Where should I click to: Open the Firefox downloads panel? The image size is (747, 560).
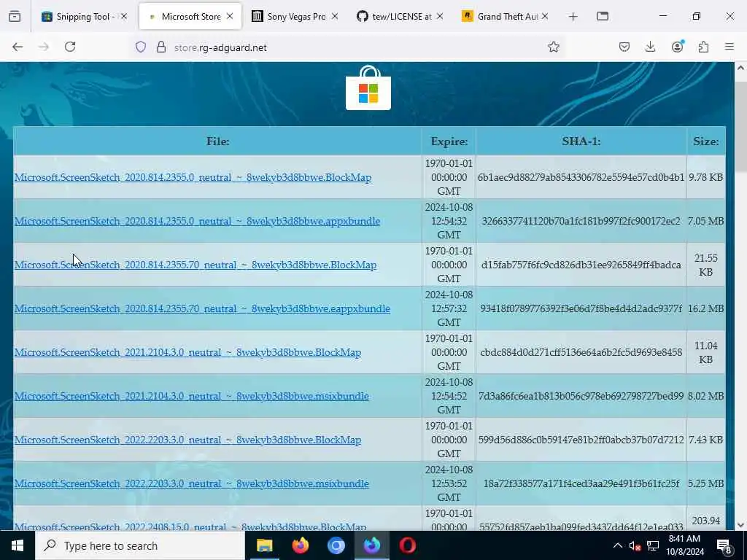click(650, 47)
